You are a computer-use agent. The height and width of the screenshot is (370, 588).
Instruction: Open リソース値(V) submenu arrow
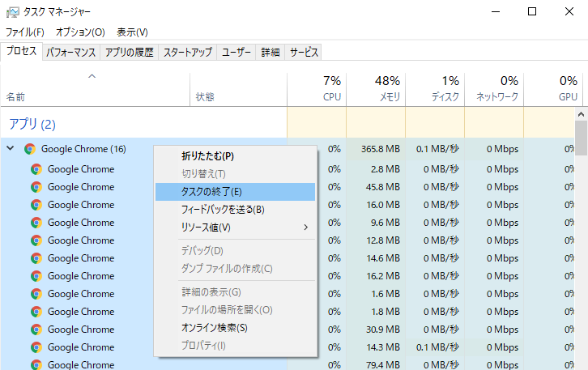coord(305,228)
